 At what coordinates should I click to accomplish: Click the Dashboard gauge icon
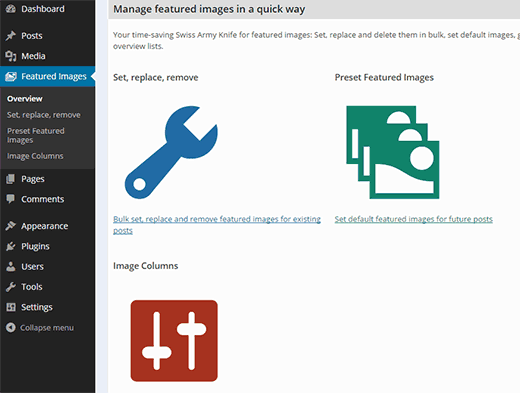click(11, 9)
